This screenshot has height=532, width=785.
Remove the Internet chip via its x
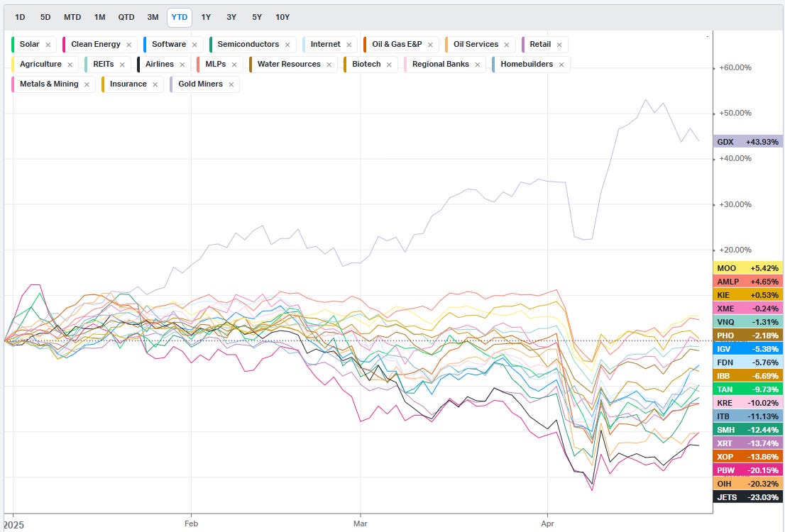tap(349, 45)
